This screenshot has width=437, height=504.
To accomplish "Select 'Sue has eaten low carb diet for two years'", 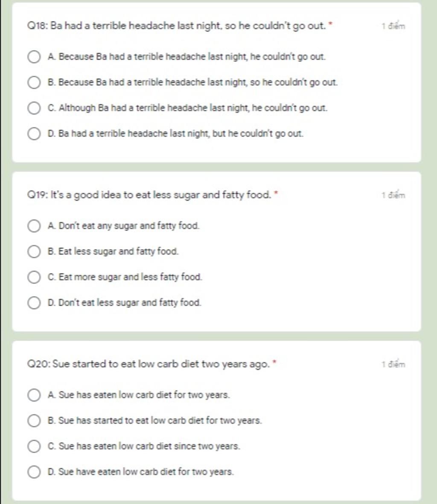I will [x=34, y=395].
